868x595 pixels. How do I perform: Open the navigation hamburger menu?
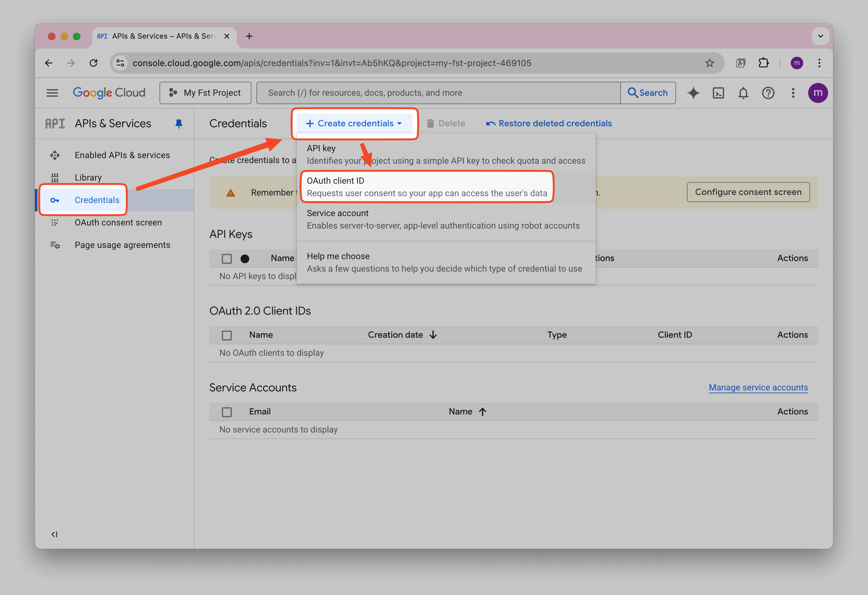52,93
